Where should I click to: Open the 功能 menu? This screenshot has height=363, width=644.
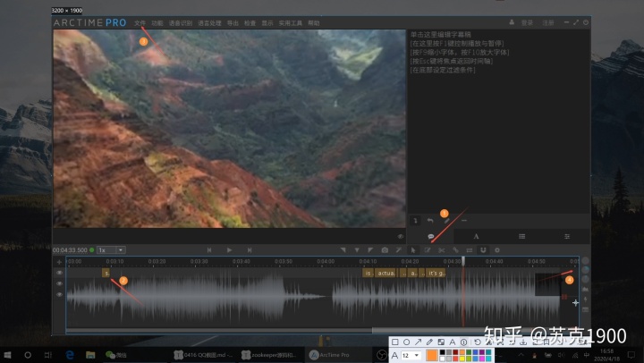157,23
